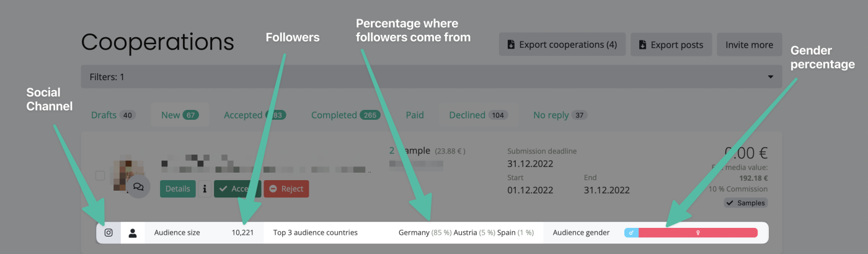Click the Instagram channel icon

pyautogui.click(x=108, y=233)
